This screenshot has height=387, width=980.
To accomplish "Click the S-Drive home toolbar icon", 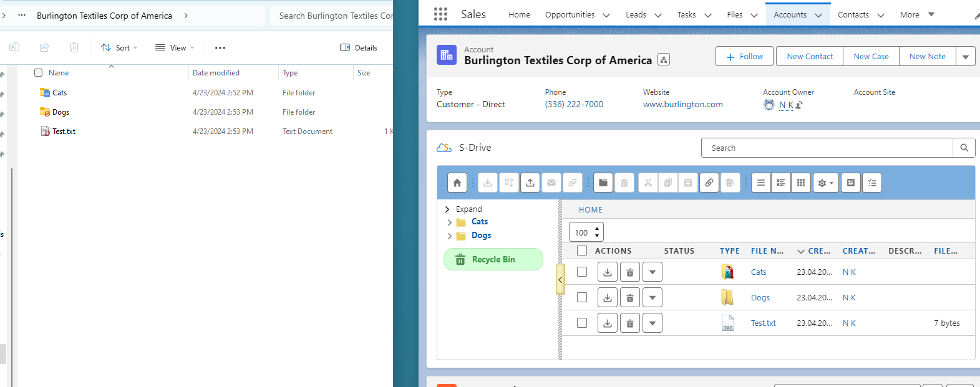I will (457, 183).
